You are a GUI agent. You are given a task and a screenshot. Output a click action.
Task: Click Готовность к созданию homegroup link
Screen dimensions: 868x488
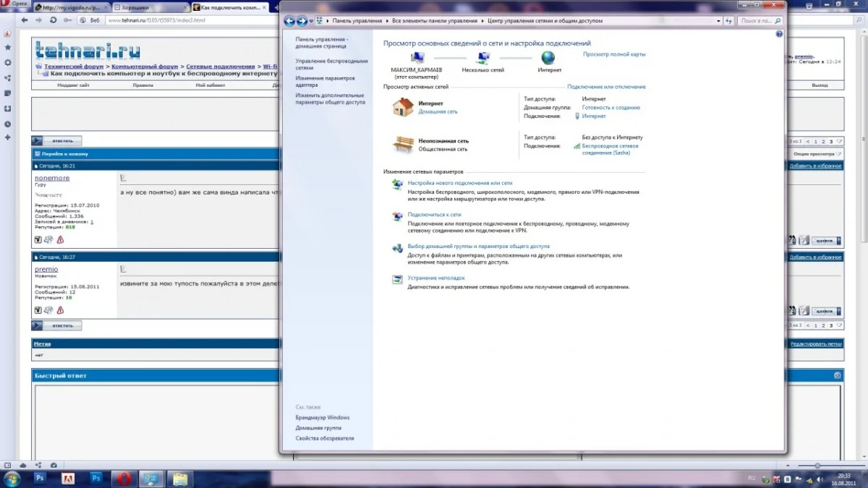tap(610, 108)
